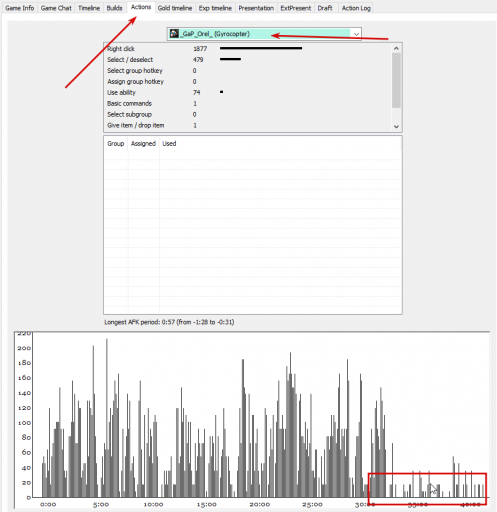The width and height of the screenshot is (497, 512).
Task: Click the Gyrocopter hero icon in dropdown
Action: click(174, 34)
